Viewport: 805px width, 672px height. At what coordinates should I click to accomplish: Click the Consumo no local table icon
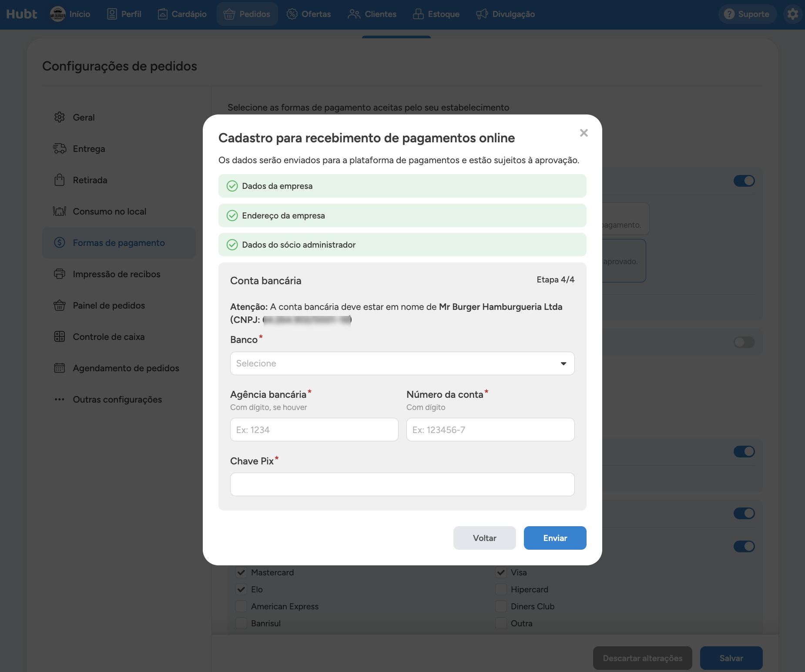point(60,211)
